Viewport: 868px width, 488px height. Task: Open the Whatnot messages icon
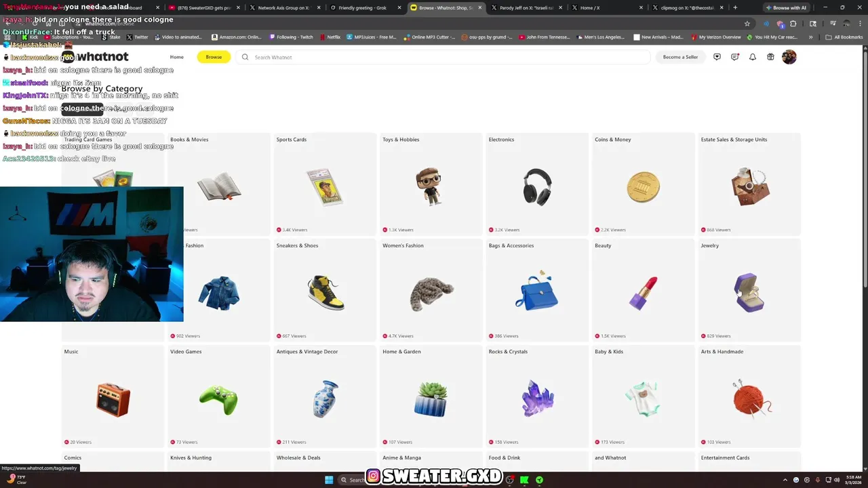coord(734,57)
